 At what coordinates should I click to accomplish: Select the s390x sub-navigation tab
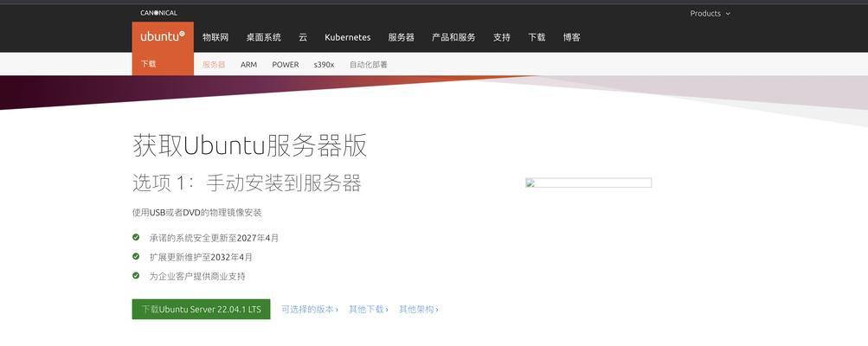click(324, 64)
